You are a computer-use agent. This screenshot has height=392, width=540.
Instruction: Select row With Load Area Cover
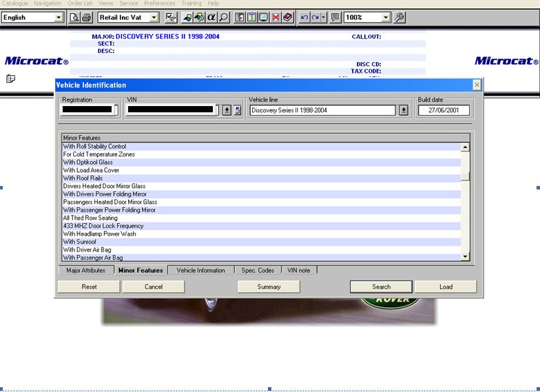[x=262, y=170]
